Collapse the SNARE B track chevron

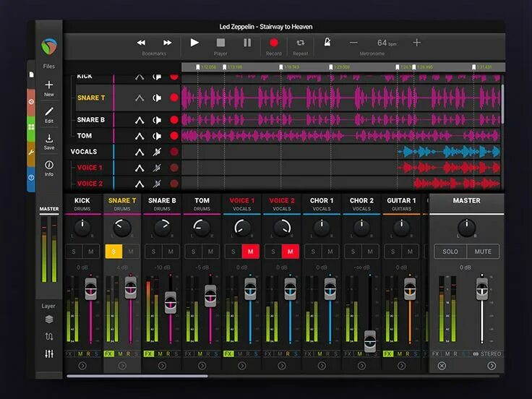140,120
